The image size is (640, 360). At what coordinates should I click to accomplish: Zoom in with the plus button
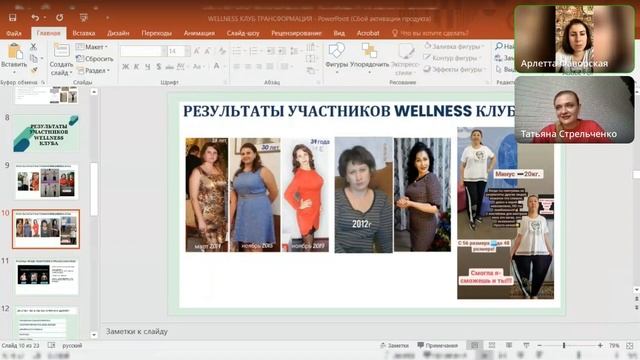click(x=600, y=345)
